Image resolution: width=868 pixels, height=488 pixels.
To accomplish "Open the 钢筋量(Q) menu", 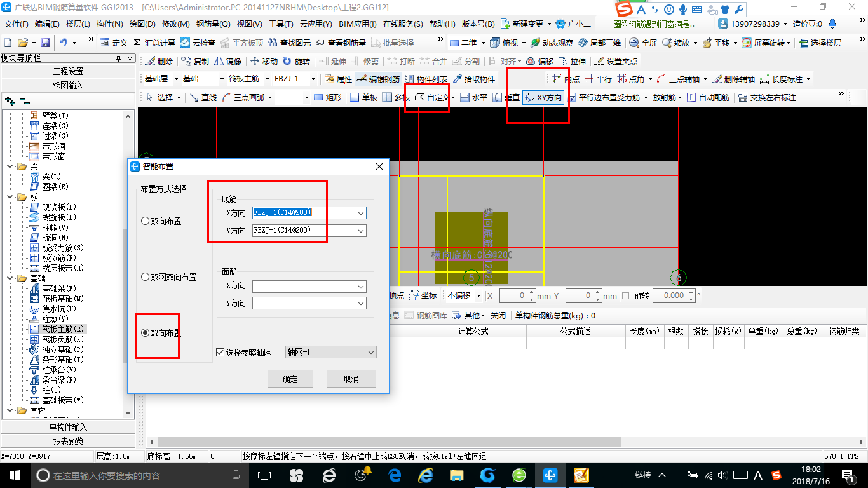I will coord(213,24).
